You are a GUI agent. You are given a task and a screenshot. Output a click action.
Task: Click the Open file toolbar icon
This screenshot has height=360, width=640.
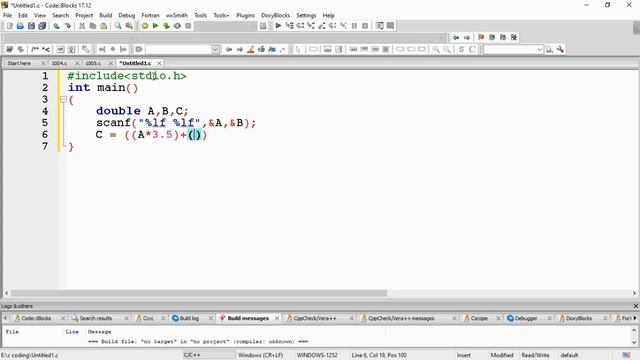click(20, 26)
